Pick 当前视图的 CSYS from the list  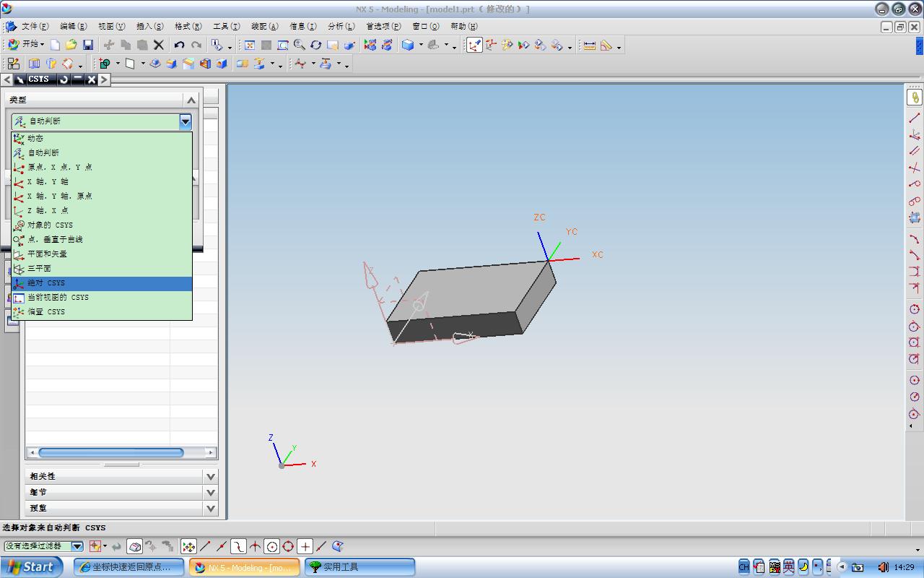point(102,297)
